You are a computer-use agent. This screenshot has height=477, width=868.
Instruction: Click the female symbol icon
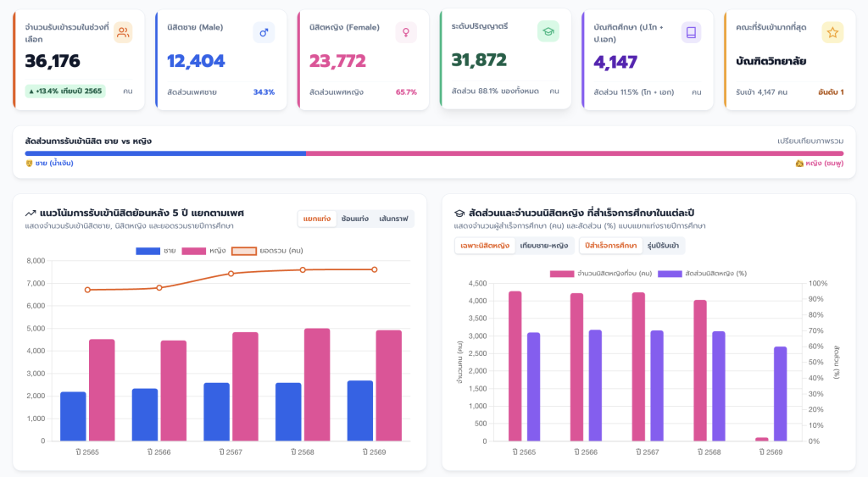(x=406, y=33)
